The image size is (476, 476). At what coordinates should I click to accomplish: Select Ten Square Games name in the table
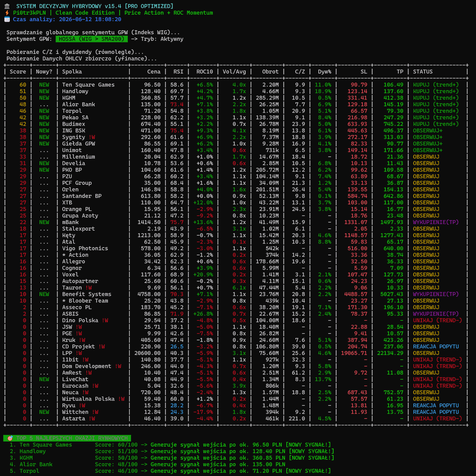pos(88,85)
